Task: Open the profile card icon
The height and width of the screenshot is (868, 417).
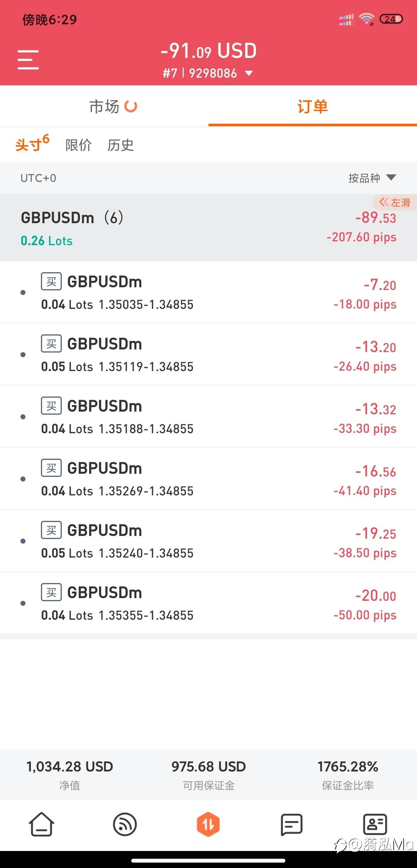Action: [x=375, y=824]
